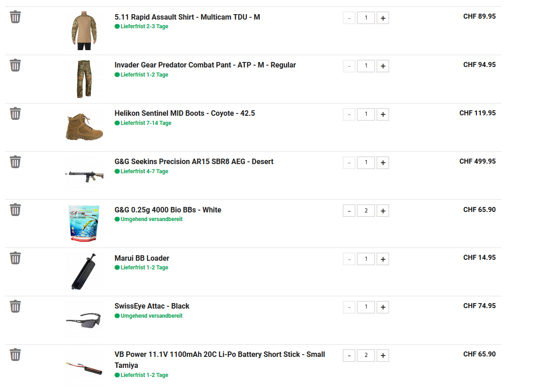Open VB Power 11.1V Li-Po Battery link
The width and height of the screenshot is (533, 392).
pos(220,360)
